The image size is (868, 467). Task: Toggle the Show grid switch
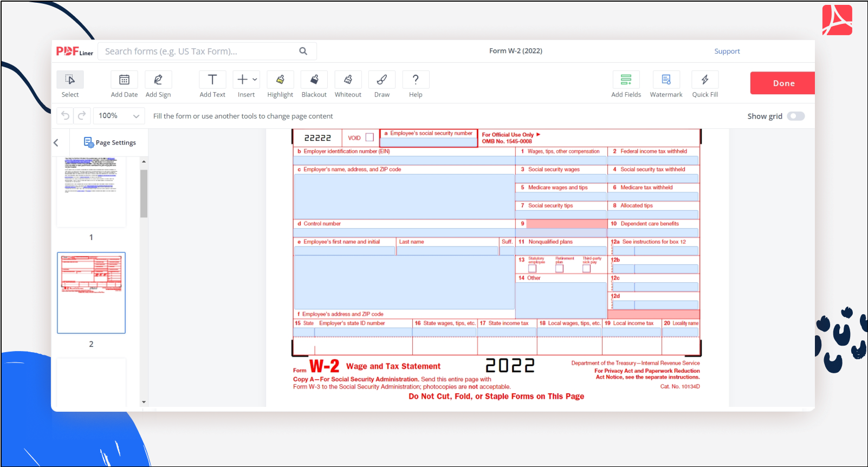coord(795,116)
